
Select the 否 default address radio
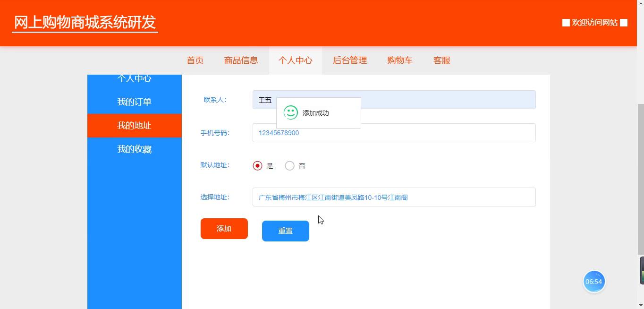pyautogui.click(x=290, y=166)
